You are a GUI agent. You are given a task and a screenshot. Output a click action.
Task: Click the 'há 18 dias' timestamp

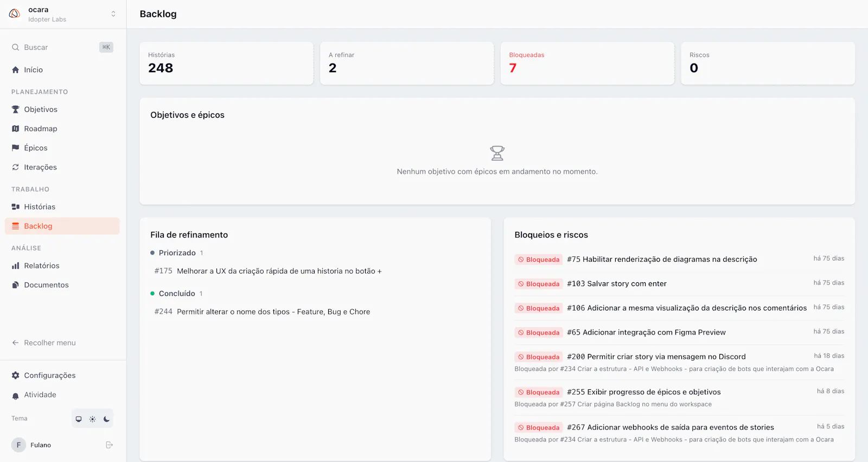pos(829,356)
